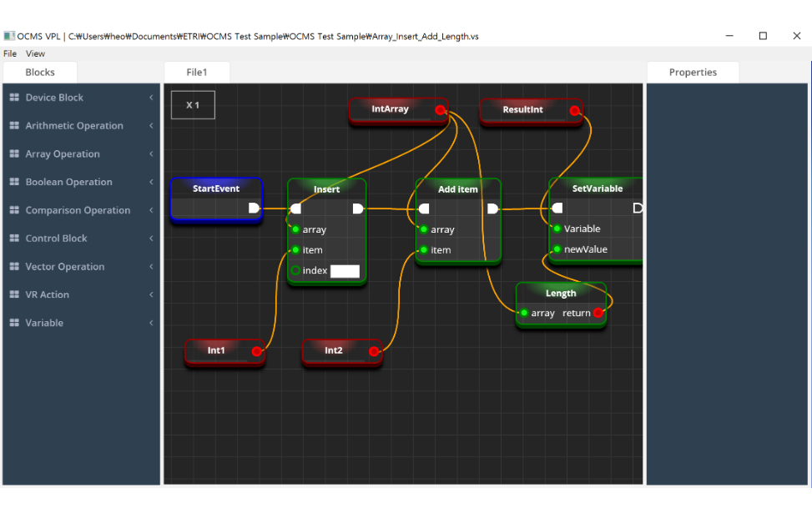This screenshot has height=513, width=812.
Task: Toggle the array port on Length block
Action: click(523, 313)
